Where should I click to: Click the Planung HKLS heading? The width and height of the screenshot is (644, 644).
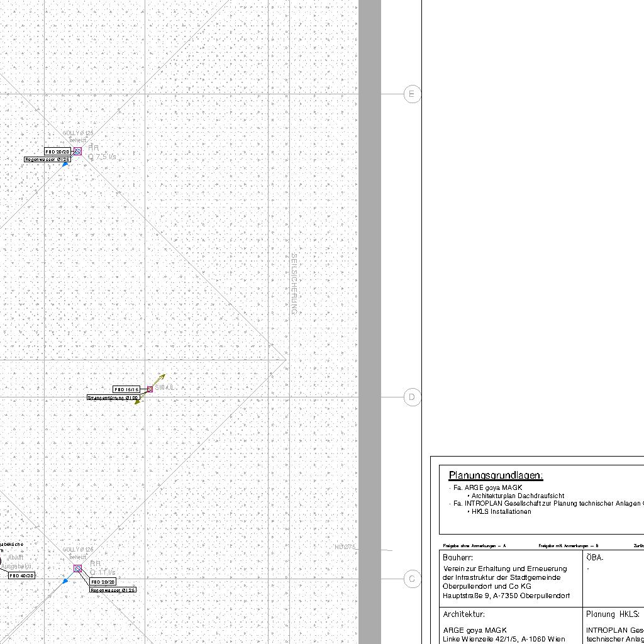click(x=613, y=614)
